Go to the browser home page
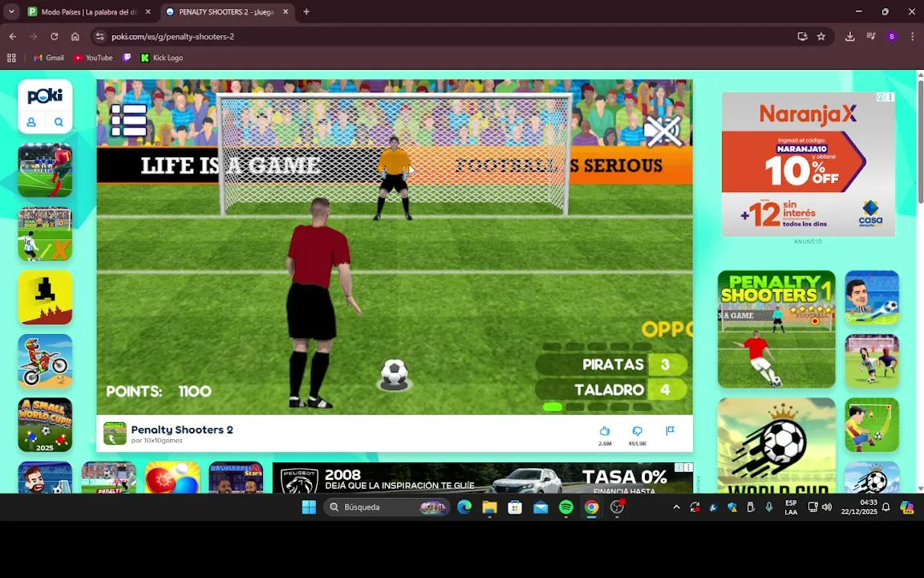 pos(75,37)
